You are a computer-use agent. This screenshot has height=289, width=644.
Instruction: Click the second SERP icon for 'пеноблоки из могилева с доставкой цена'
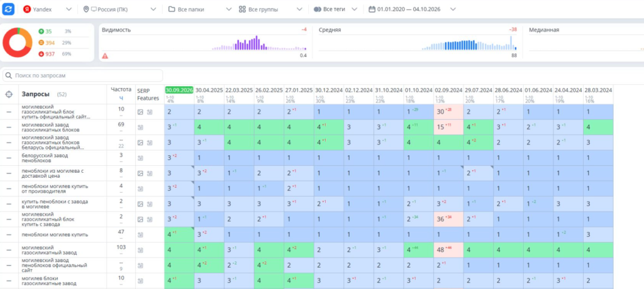tap(150, 173)
